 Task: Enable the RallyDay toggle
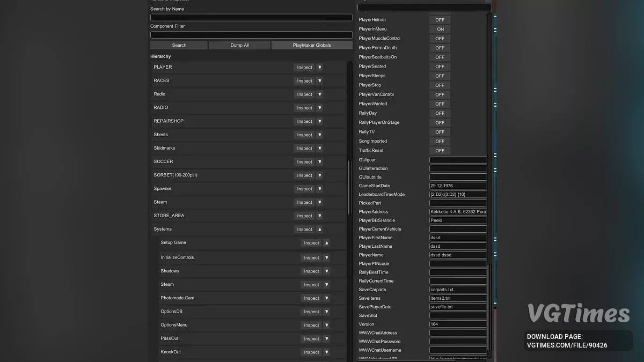(x=439, y=113)
